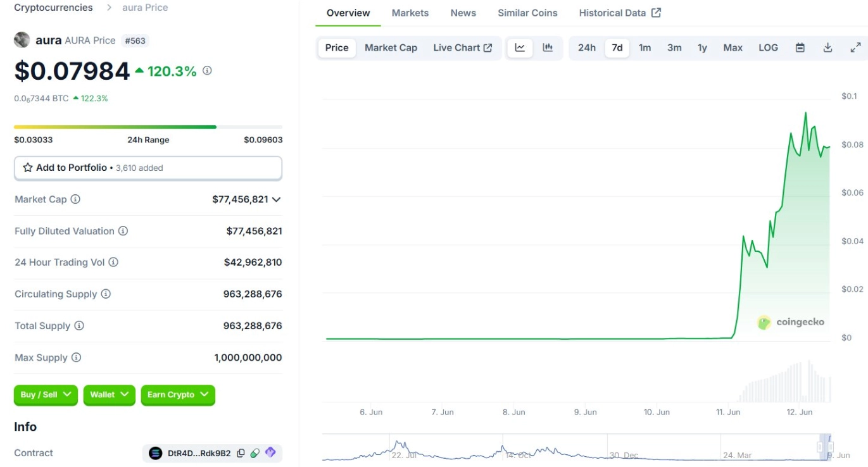
Task: Switch to candlestick chart view
Action: click(x=548, y=47)
